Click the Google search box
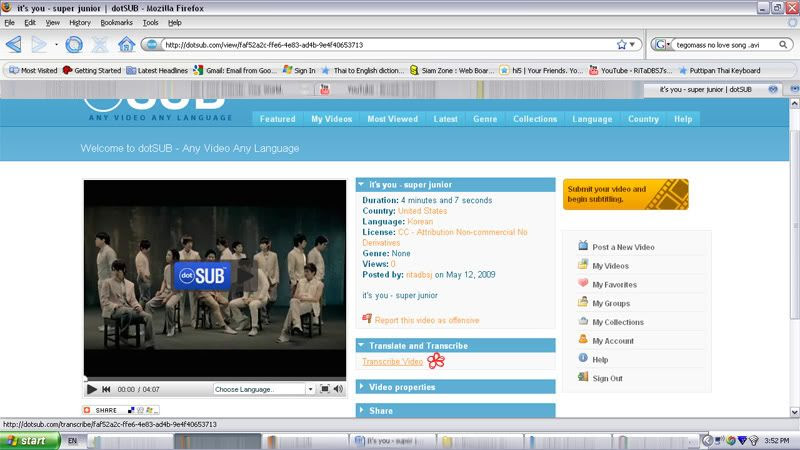The width and height of the screenshot is (800, 450). tap(724, 45)
